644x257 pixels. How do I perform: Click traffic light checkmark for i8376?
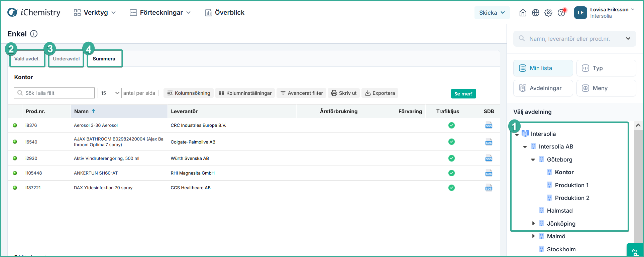pyautogui.click(x=451, y=125)
